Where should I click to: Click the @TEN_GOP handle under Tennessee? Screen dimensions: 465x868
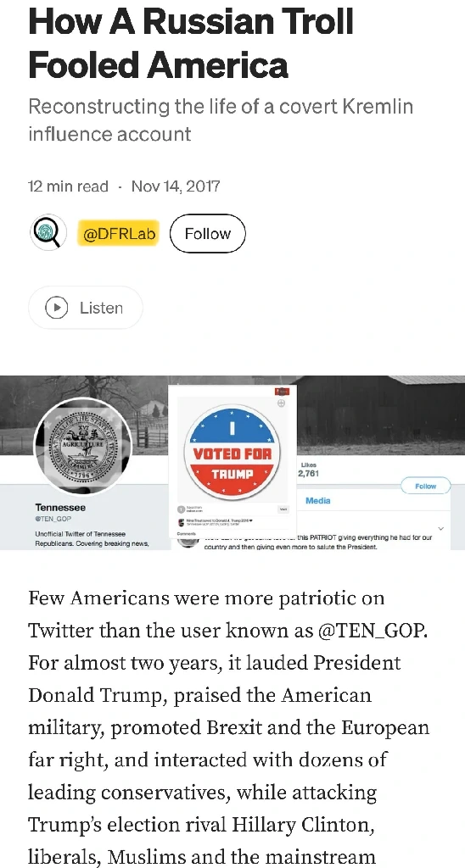click(53, 520)
